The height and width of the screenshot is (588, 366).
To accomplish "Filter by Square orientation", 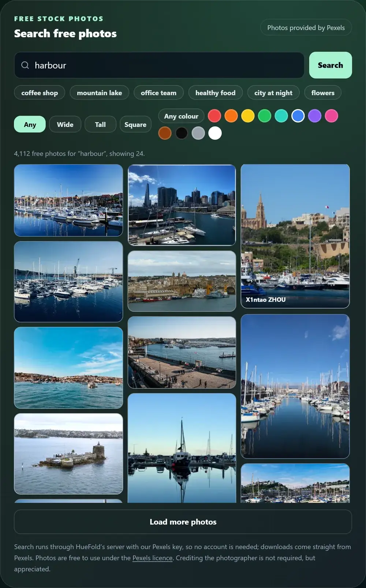I will point(135,124).
